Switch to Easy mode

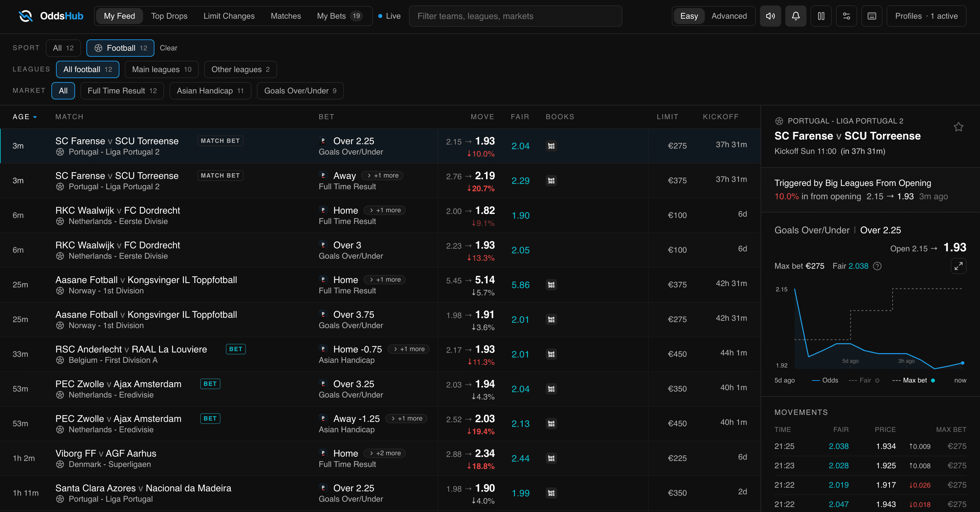tap(689, 16)
